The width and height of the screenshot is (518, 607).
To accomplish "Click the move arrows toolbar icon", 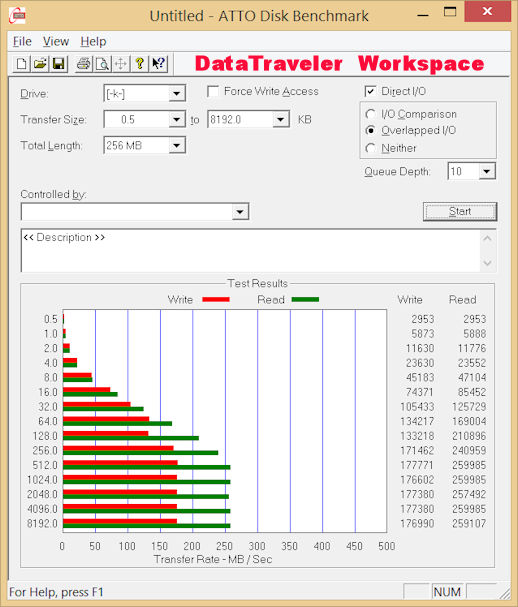I will click(121, 63).
